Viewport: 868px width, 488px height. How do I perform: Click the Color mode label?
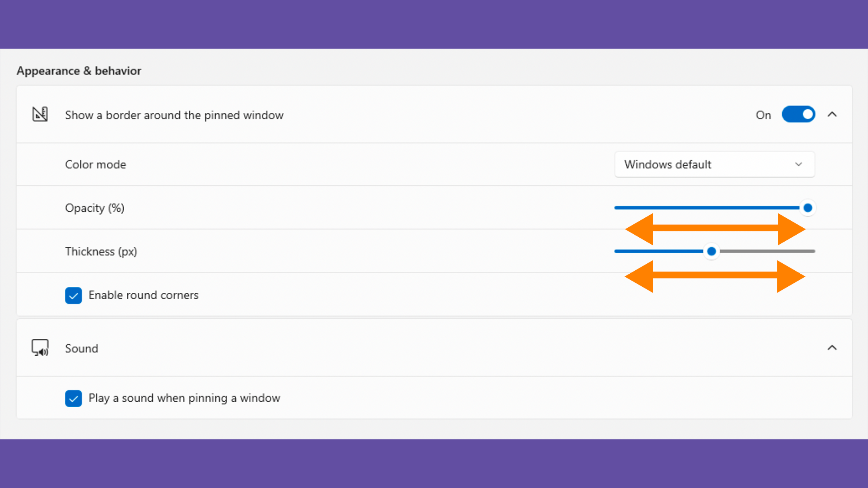click(95, 164)
